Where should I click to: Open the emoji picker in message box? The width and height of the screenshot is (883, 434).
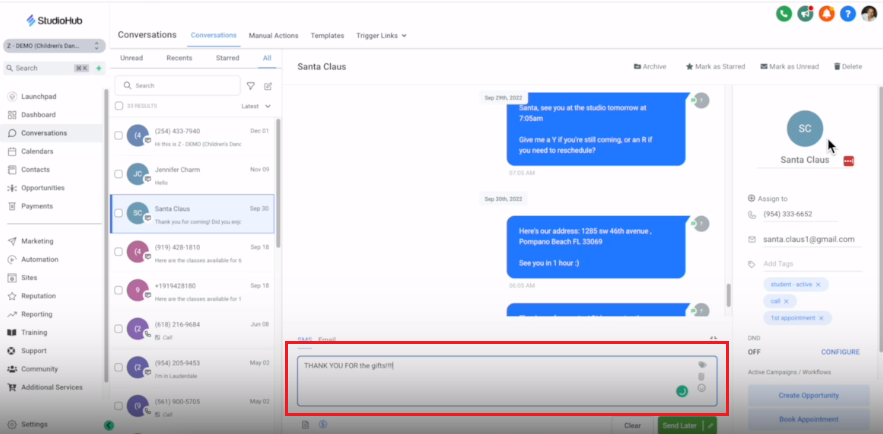pyautogui.click(x=702, y=388)
